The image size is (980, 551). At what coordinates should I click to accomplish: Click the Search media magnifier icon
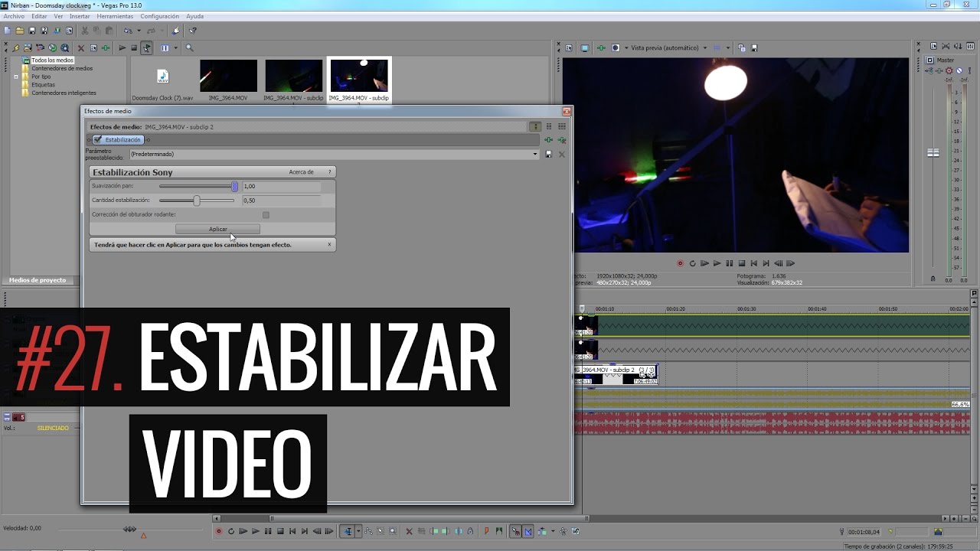point(189,47)
